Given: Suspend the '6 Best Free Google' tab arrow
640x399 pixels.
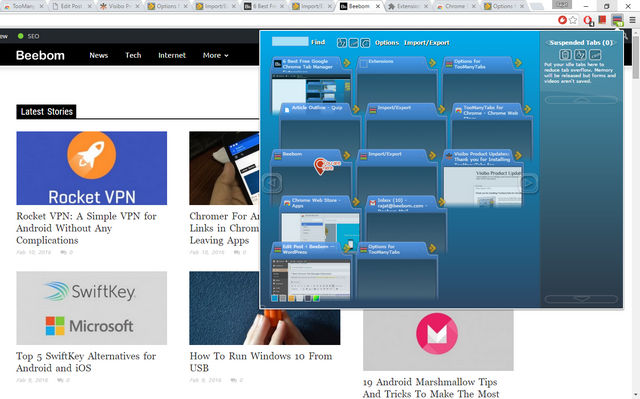Looking at the screenshot, I should (x=347, y=63).
